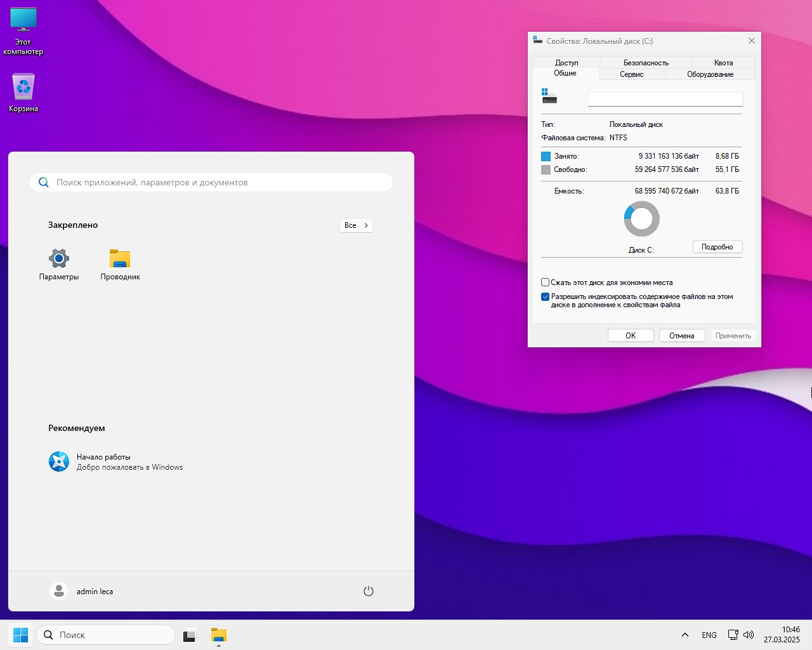Viewport: 812px width, 650px height.
Task: Click the volume speaker tray icon
Action: tap(749, 635)
